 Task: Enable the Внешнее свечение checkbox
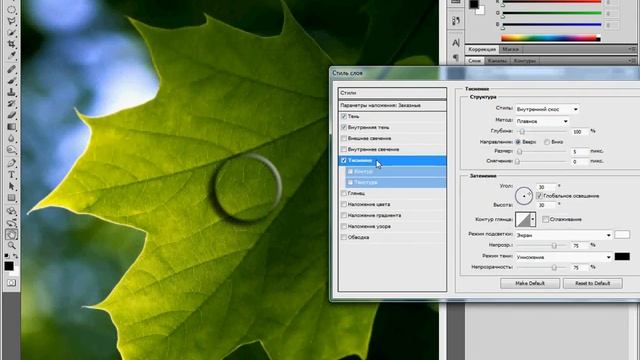click(x=344, y=138)
